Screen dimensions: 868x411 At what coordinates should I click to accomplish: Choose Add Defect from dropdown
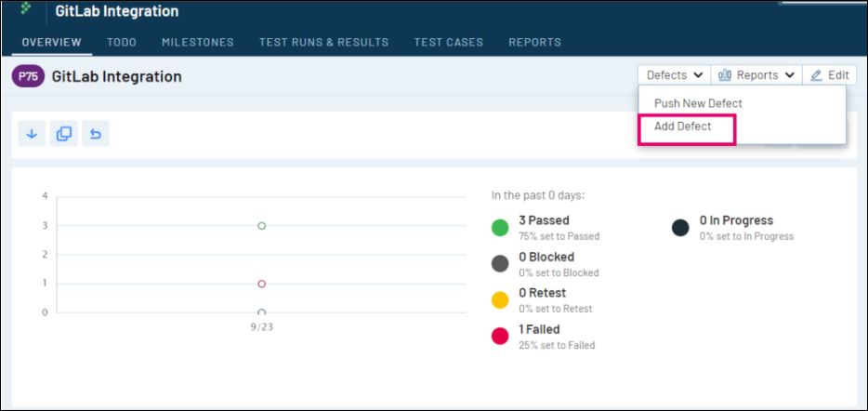[683, 126]
